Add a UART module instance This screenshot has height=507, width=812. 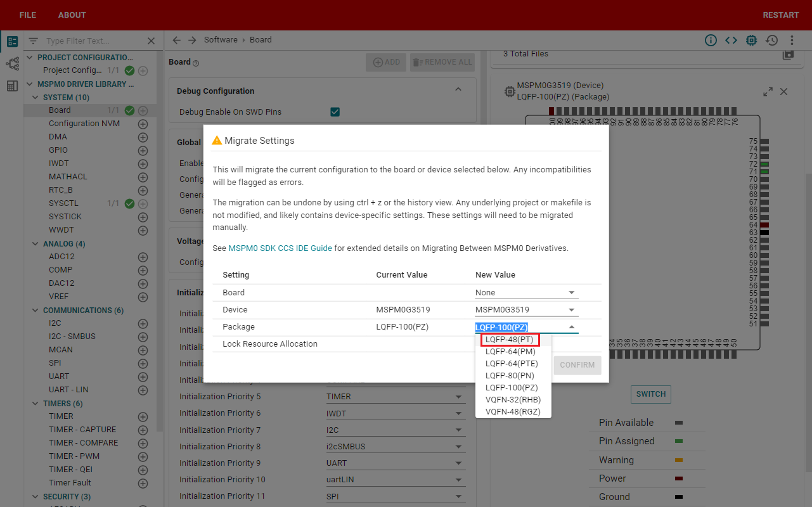pyautogui.click(x=143, y=376)
